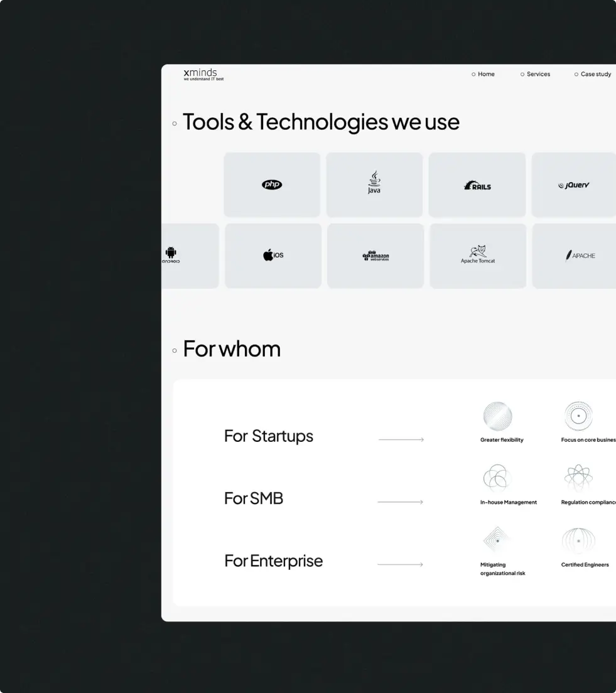The height and width of the screenshot is (693, 616).
Task: Click the Greater flexibility label
Action: pos(502,440)
